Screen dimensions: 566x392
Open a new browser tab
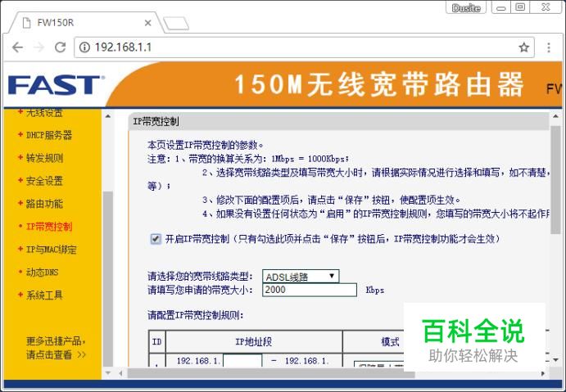pyautogui.click(x=176, y=24)
